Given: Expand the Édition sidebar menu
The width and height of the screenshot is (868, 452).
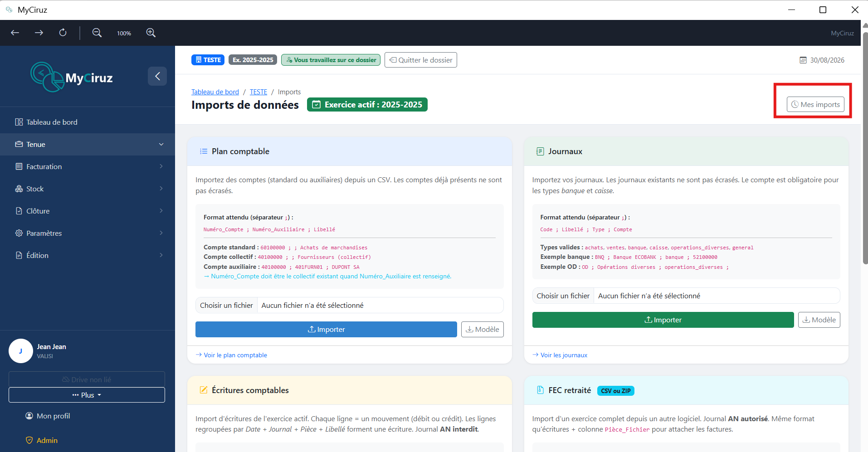Looking at the screenshot, I should pyautogui.click(x=88, y=255).
